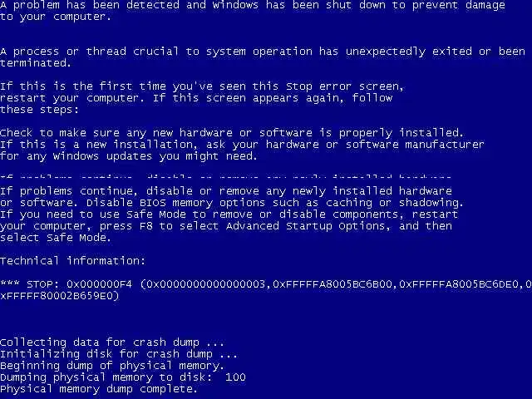
Task: Click the dump progress number 100
Action: [235, 377]
